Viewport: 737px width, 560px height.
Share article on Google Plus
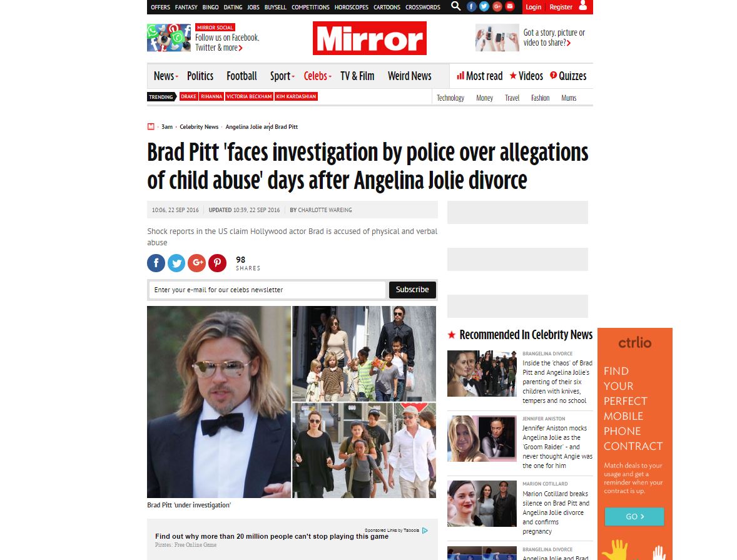pos(197,263)
